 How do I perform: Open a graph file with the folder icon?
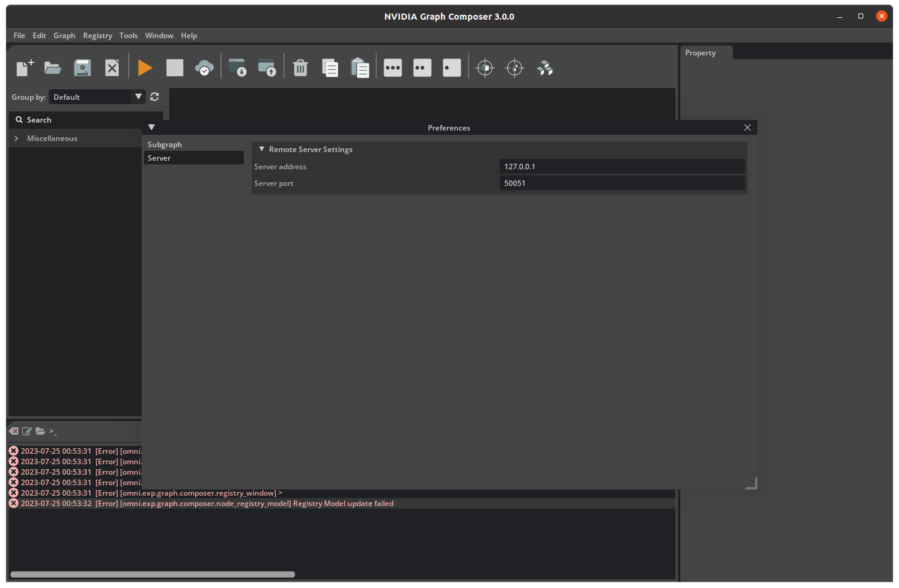coord(53,68)
